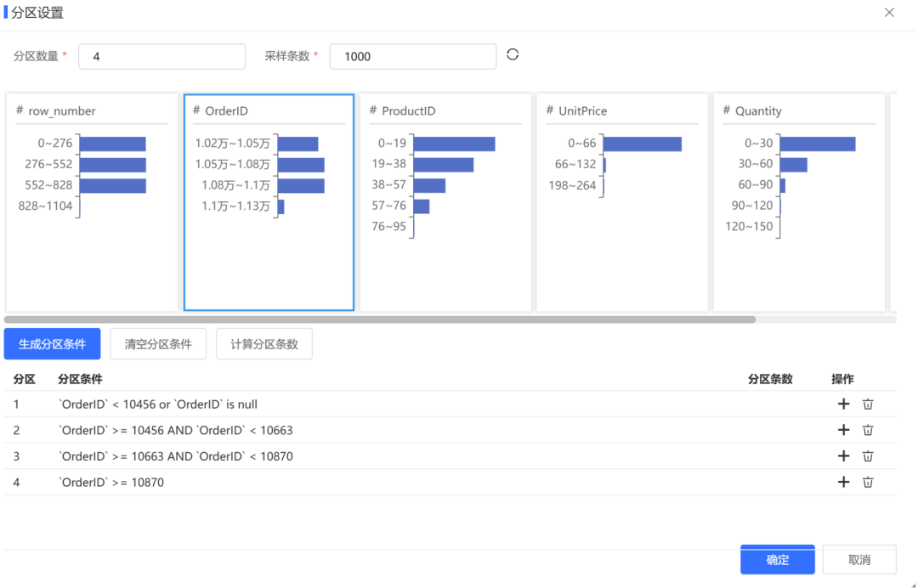Focus the 采样条数 input field
This screenshot has width=918, height=588.
413,57
